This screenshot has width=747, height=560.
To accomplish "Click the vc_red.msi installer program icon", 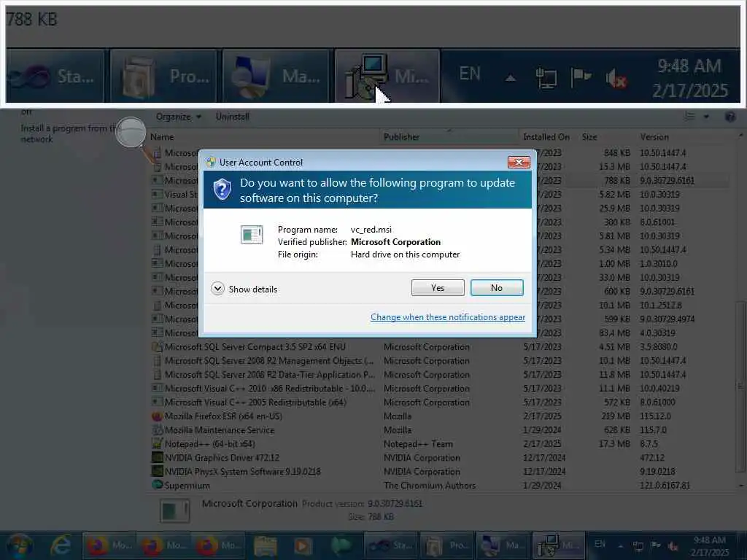I will (x=252, y=234).
